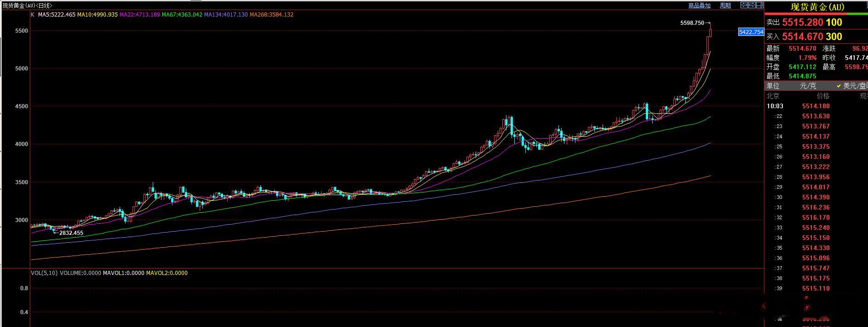Click the K chart type label
Viewport: 868px width, 327px height.
(32, 15)
